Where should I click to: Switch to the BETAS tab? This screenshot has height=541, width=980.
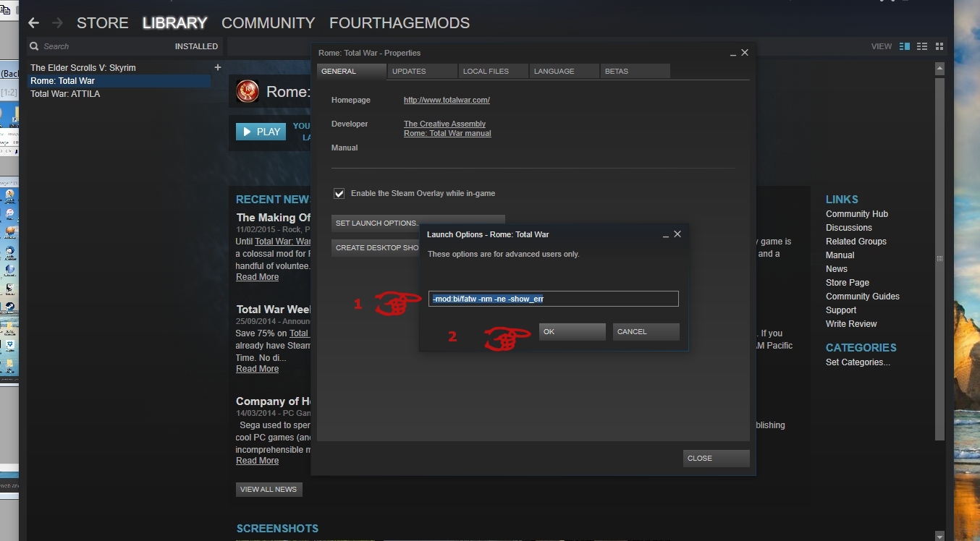coord(635,71)
